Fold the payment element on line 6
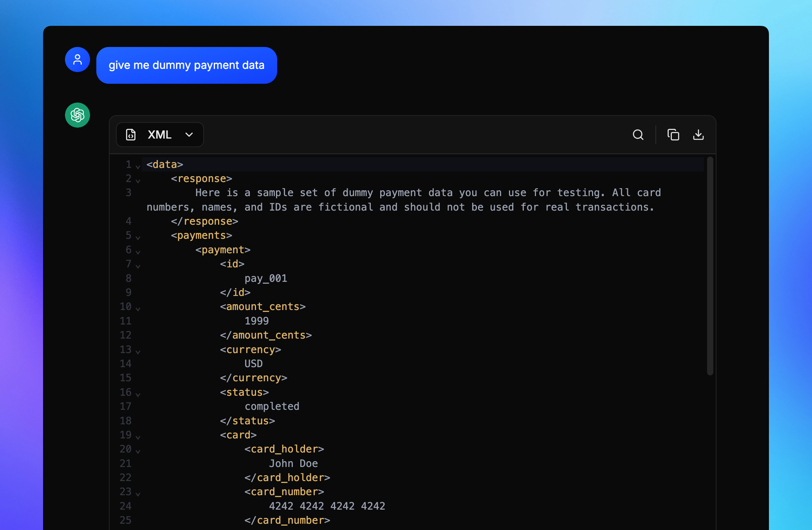Screen dimensions: 812x530 click(138, 252)
